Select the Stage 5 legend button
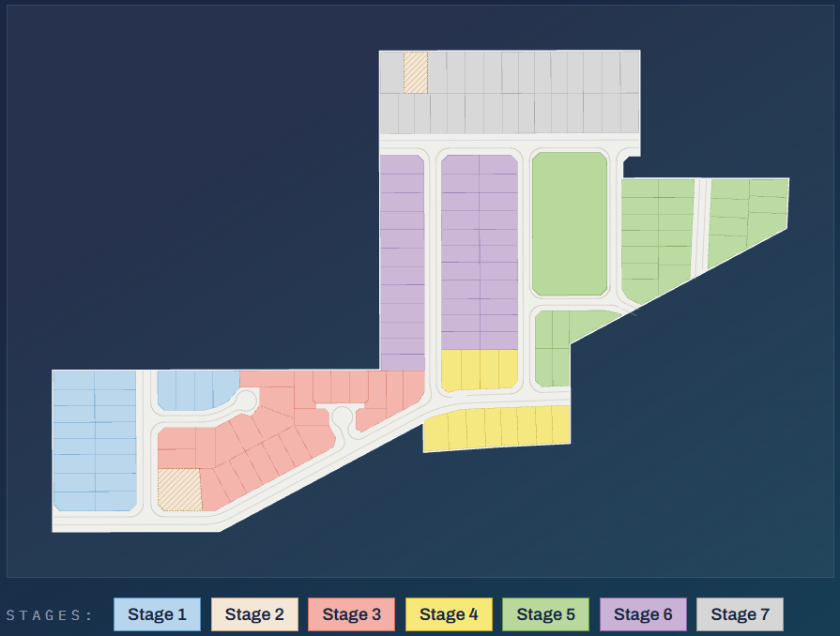 click(x=545, y=614)
